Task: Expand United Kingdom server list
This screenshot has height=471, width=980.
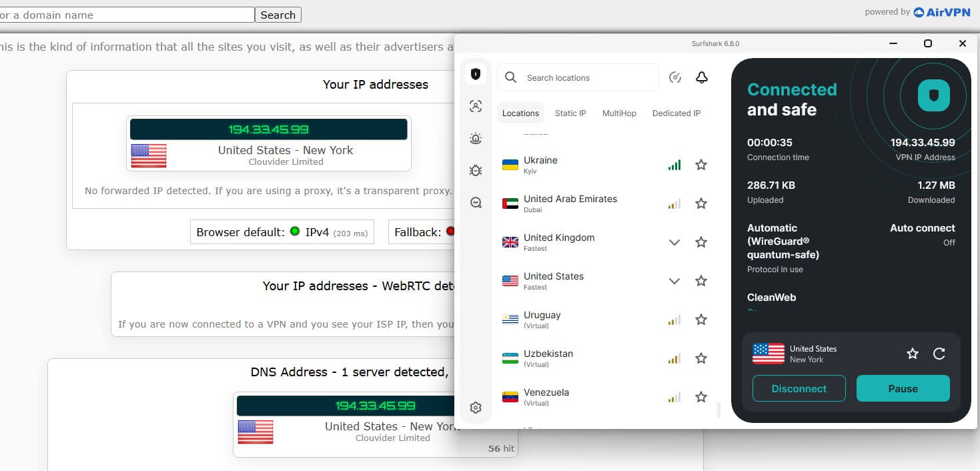Action: pyautogui.click(x=674, y=242)
